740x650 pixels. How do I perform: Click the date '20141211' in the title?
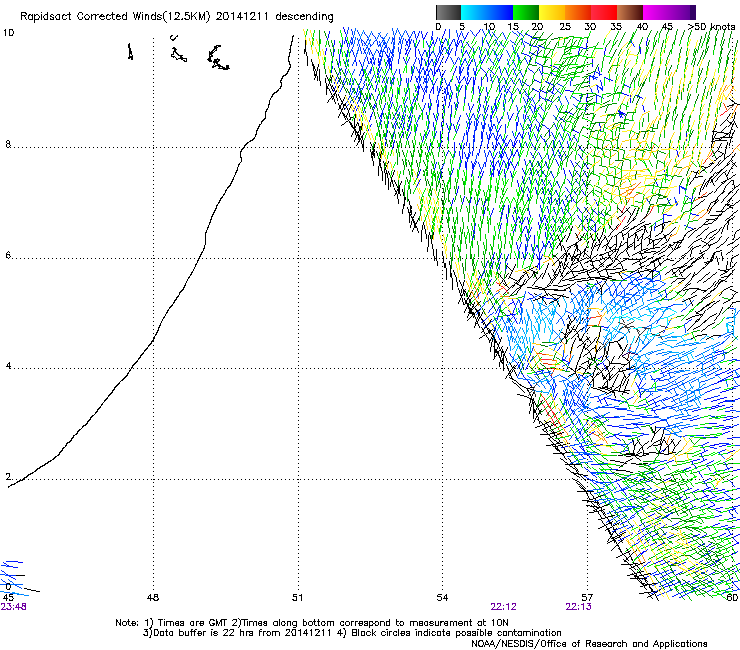coord(242,16)
